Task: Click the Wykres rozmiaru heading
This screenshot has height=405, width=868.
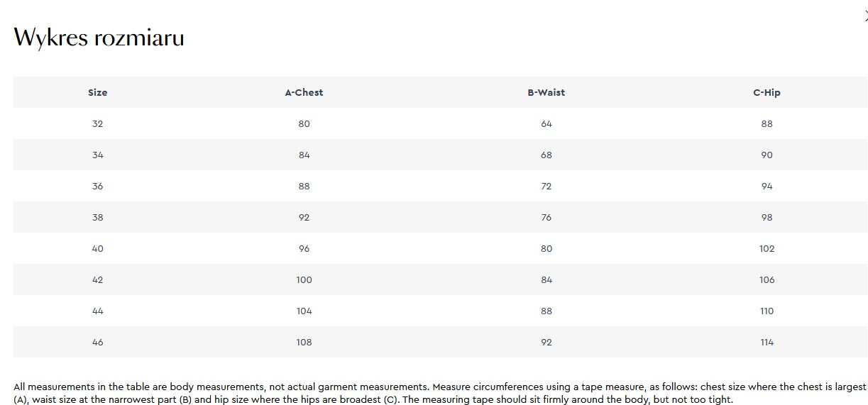Action: click(99, 37)
